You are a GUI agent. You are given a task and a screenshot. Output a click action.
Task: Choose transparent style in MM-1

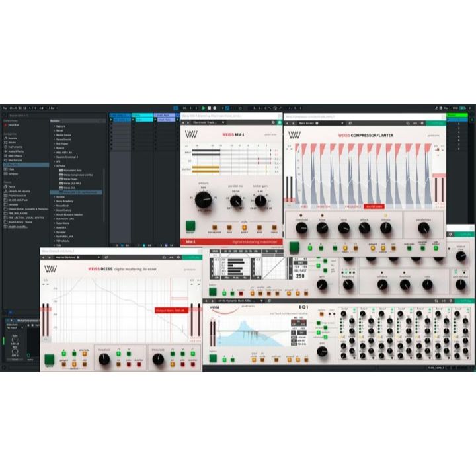click(x=215, y=227)
